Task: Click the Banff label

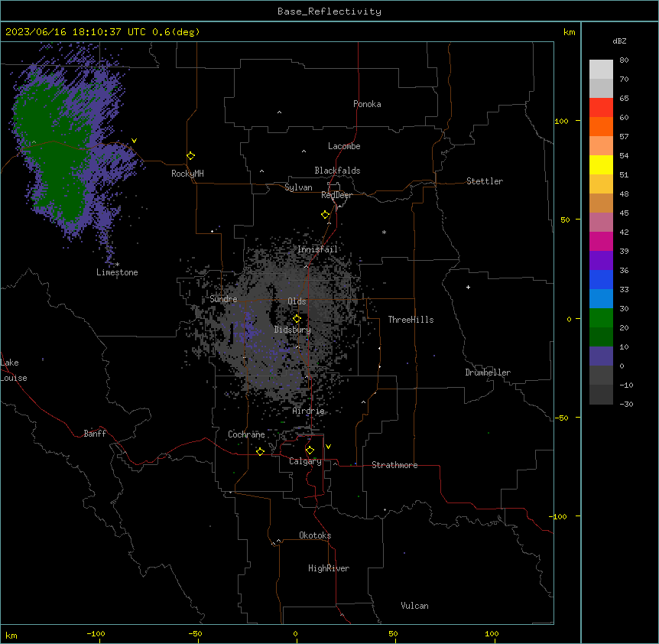Action: click(95, 434)
